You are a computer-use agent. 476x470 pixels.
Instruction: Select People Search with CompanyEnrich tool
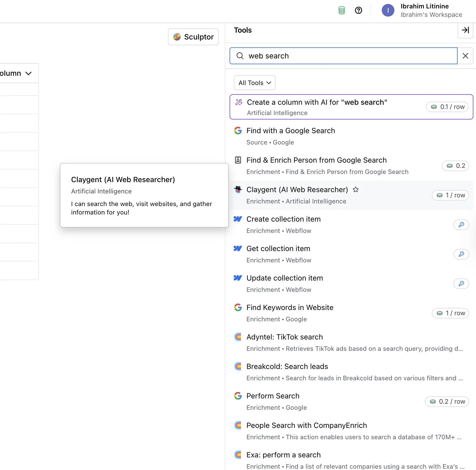[x=351, y=431]
